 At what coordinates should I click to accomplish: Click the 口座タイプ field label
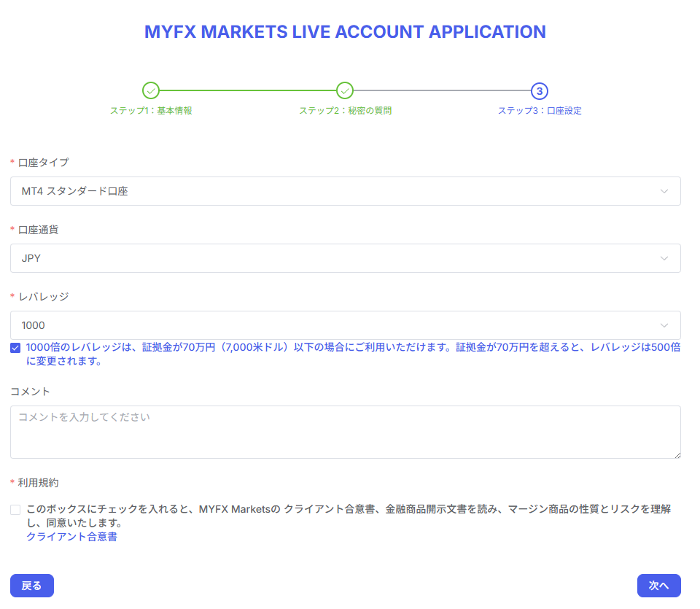click(43, 163)
